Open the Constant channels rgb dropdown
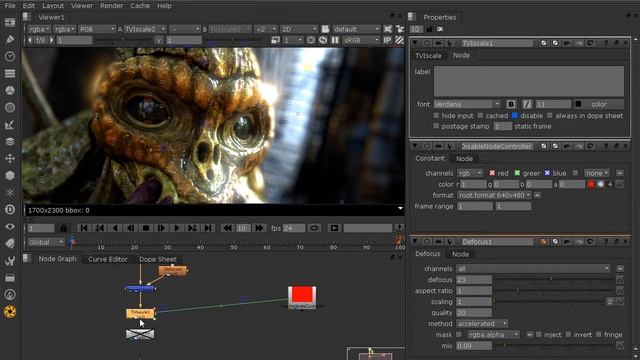Viewport: 640px width, 360px height. (470, 173)
